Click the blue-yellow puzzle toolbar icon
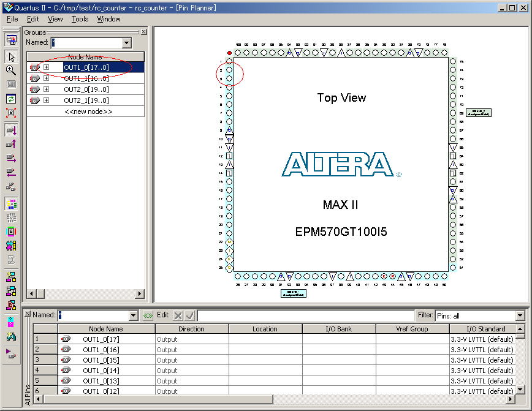 (11, 246)
